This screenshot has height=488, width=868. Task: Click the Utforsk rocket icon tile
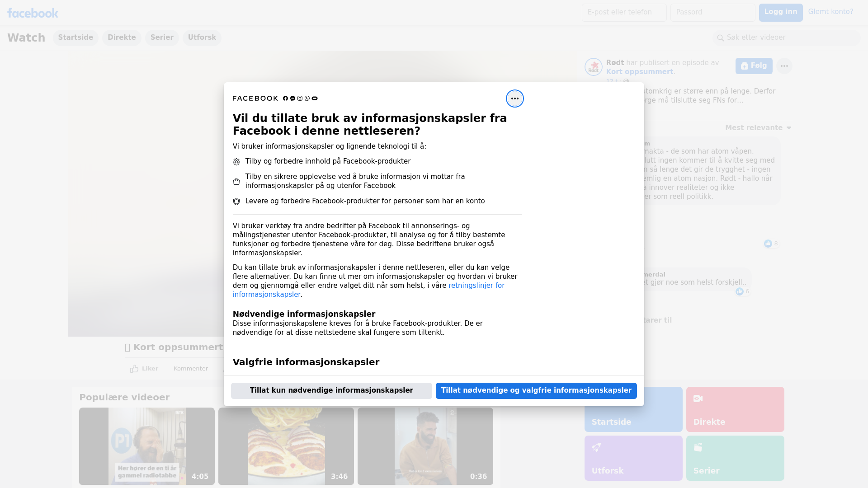point(633,458)
